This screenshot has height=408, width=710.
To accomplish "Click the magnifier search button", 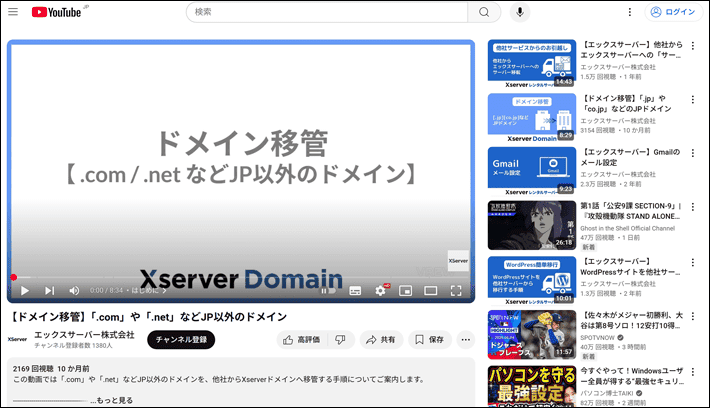I will point(484,12).
